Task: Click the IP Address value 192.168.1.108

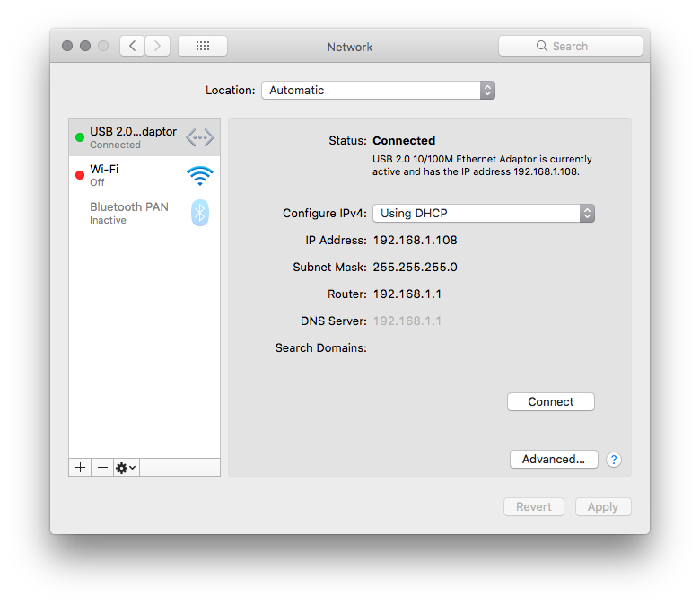Action: click(416, 241)
